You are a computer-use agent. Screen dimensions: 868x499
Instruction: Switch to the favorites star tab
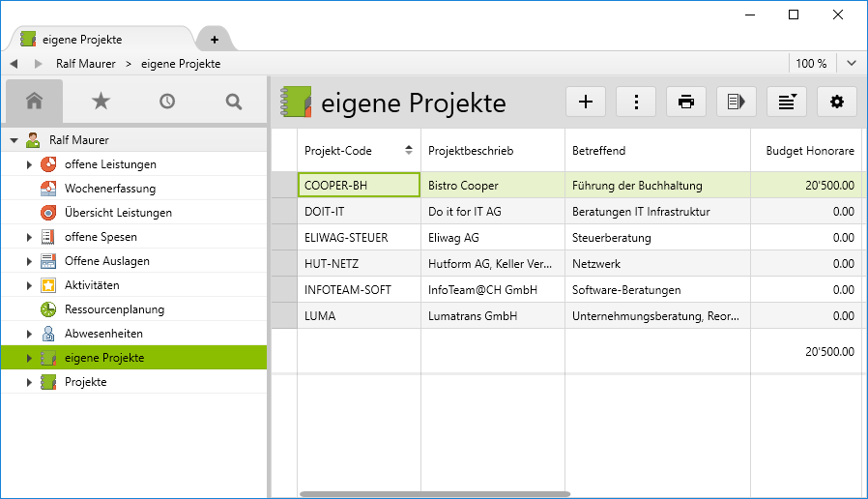tap(101, 101)
